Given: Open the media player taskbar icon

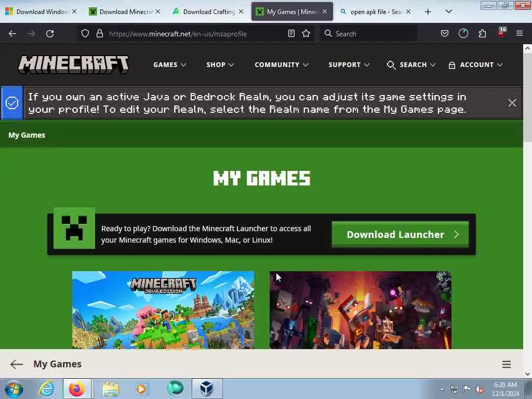Looking at the screenshot, I should [141, 389].
